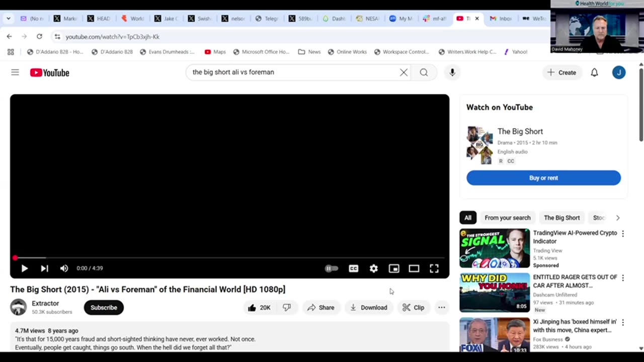Subscribe to the Extractor channel

pos(104,308)
